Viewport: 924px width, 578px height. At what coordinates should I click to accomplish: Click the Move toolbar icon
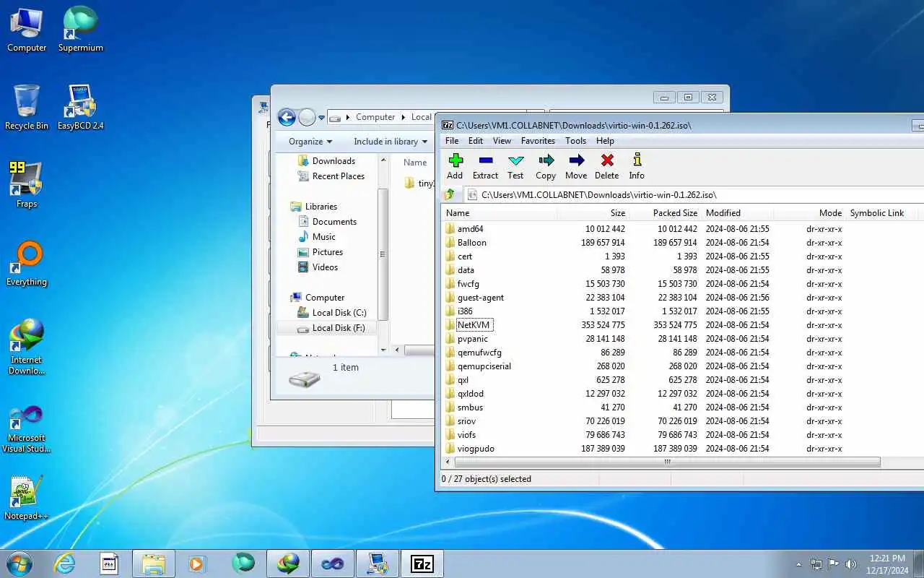tap(576, 166)
